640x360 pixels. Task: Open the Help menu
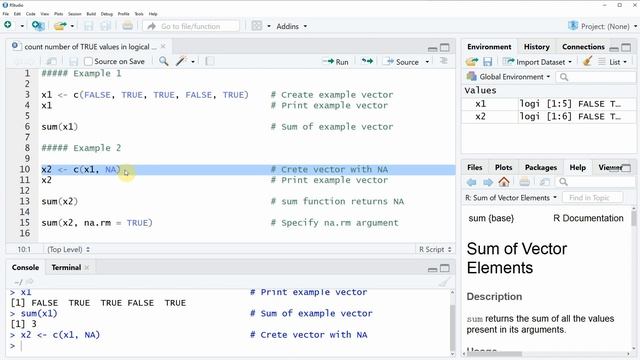click(x=153, y=14)
